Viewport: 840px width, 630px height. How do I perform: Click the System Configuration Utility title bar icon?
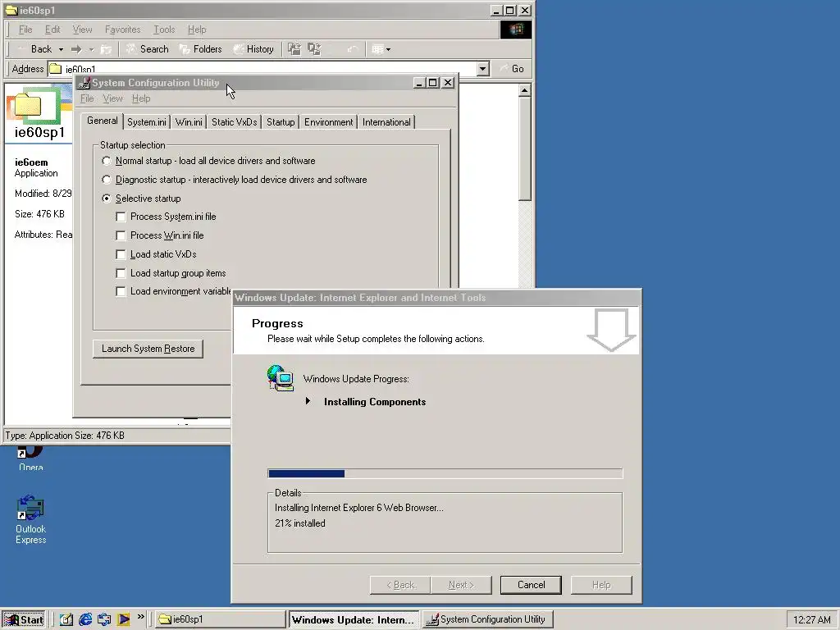click(x=83, y=83)
